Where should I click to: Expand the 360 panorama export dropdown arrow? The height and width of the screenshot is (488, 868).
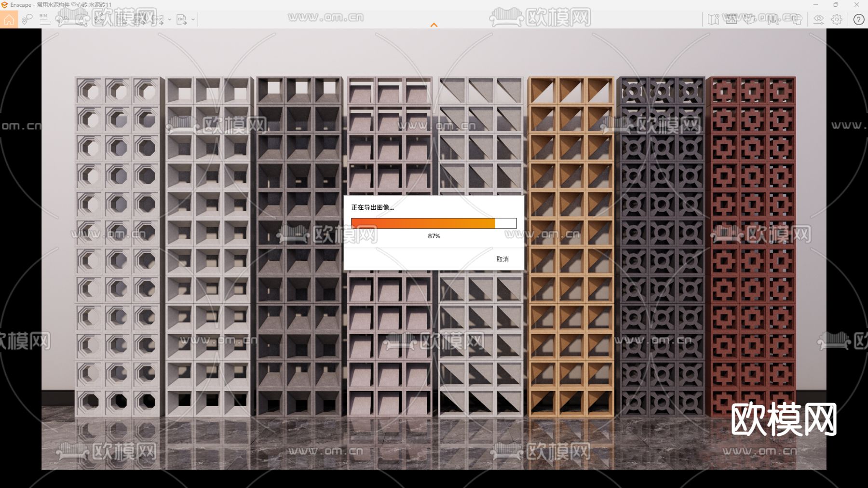coord(170,20)
